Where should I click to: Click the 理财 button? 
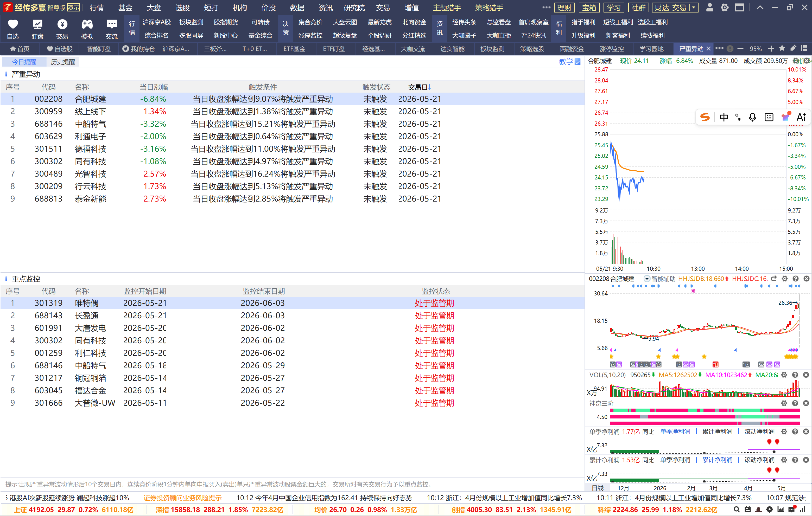pyautogui.click(x=564, y=8)
